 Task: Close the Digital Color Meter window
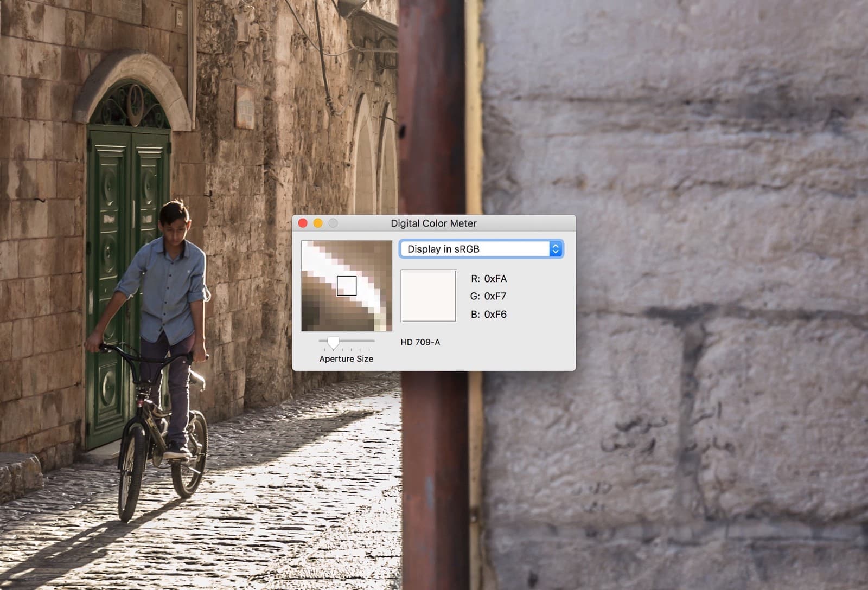(x=303, y=223)
